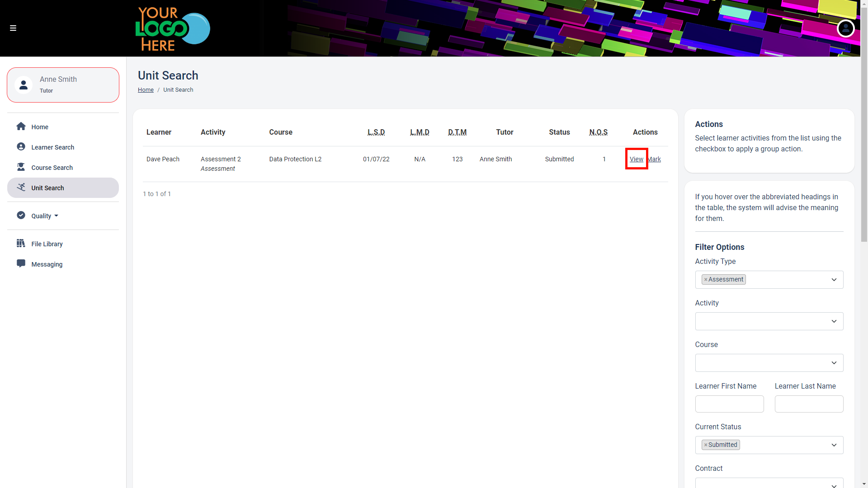868x488 pixels.
Task: Click the Anne Smith tutor cell
Action: pos(495,159)
